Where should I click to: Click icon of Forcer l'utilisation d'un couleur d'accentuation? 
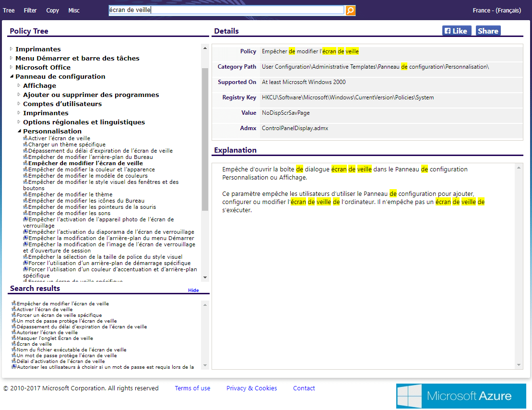[x=25, y=269]
